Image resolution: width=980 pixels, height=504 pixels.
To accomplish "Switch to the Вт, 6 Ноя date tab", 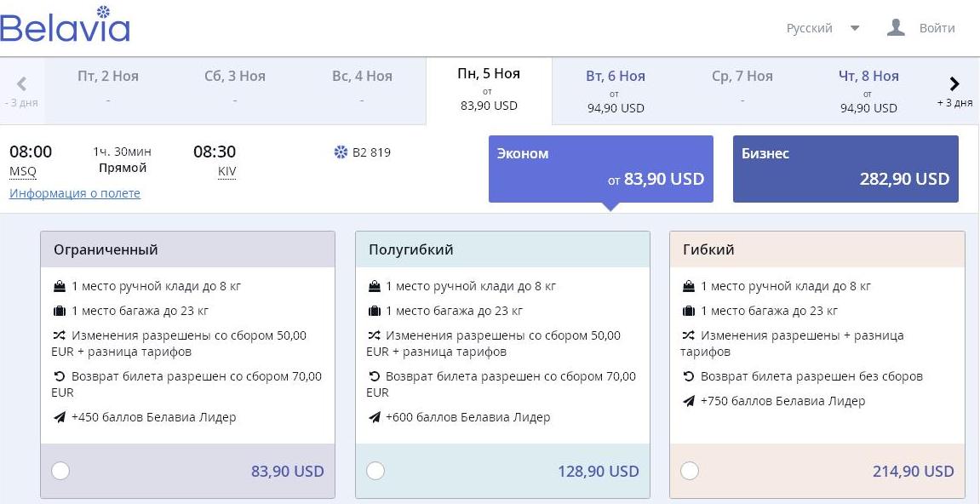I will (x=616, y=91).
